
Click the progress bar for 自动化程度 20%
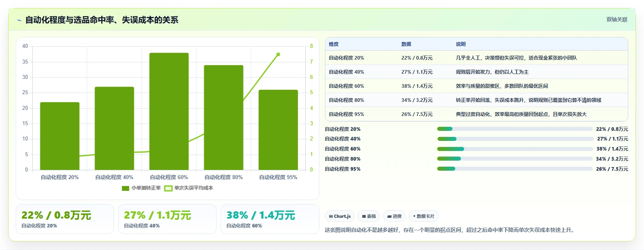point(515,129)
